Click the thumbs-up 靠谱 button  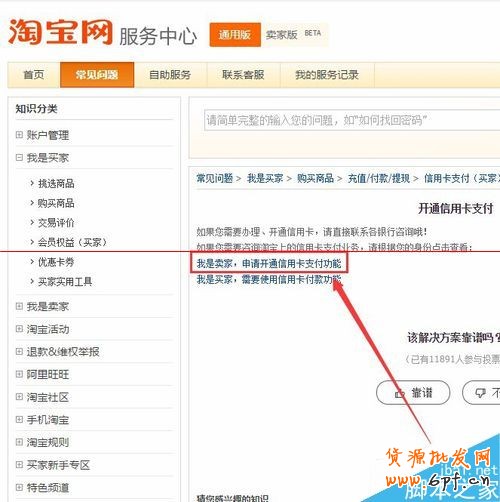pos(413,393)
